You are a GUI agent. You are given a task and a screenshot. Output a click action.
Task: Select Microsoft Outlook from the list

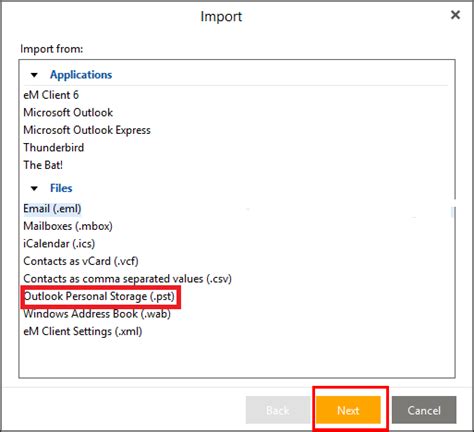point(68,113)
